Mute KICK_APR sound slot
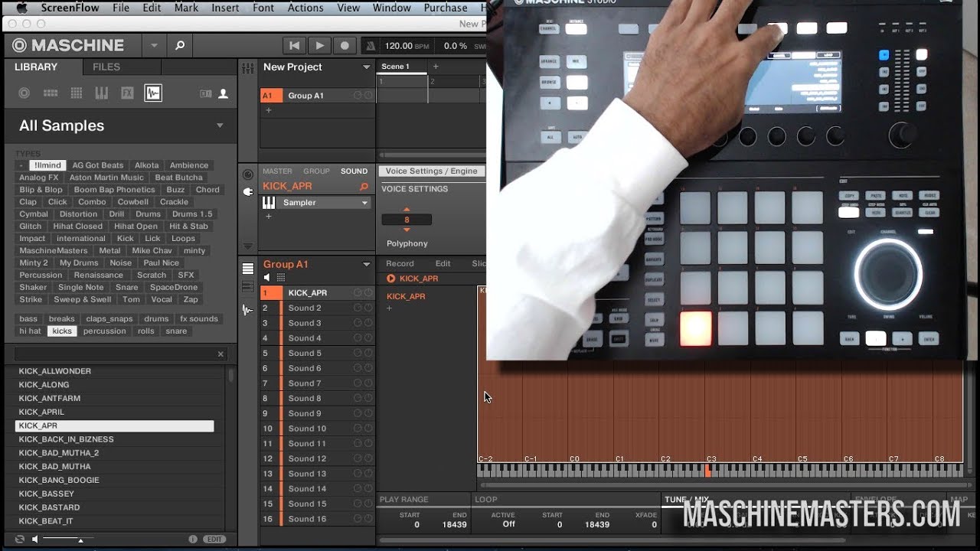 [358, 293]
